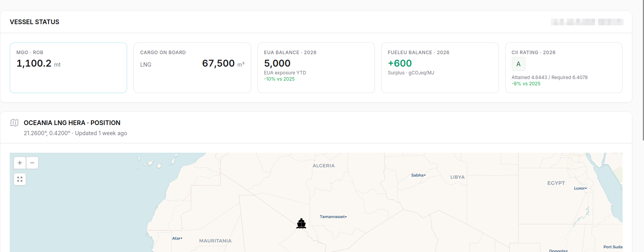This screenshot has height=252, width=644.
Task: Click the EGYPT map label
Action: [556, 183]
